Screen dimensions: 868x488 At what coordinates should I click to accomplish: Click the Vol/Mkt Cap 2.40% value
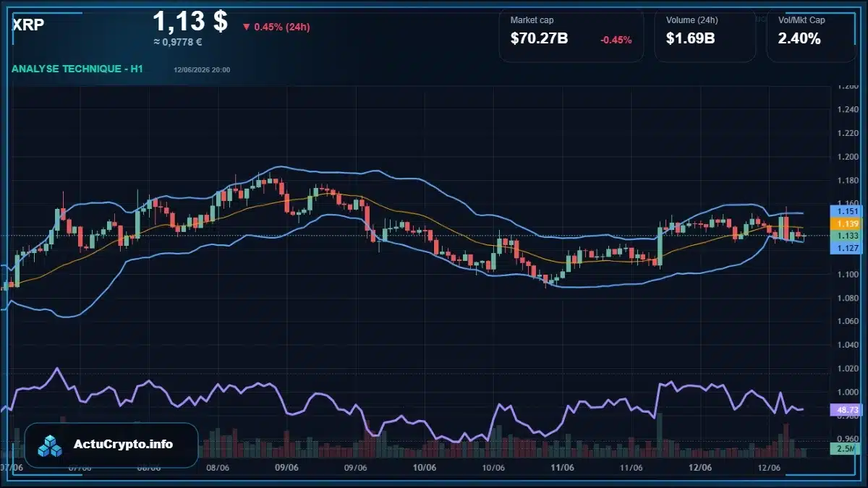pos(799,39)
